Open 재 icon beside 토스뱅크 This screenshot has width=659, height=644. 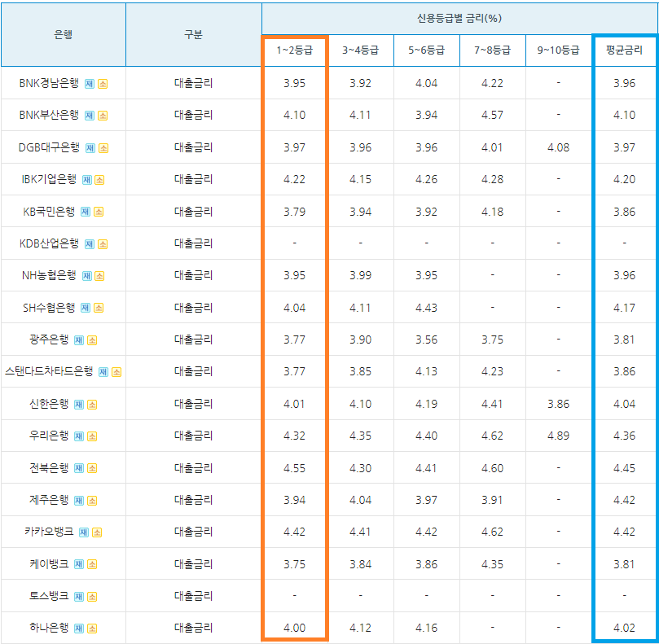click(78, 597)
